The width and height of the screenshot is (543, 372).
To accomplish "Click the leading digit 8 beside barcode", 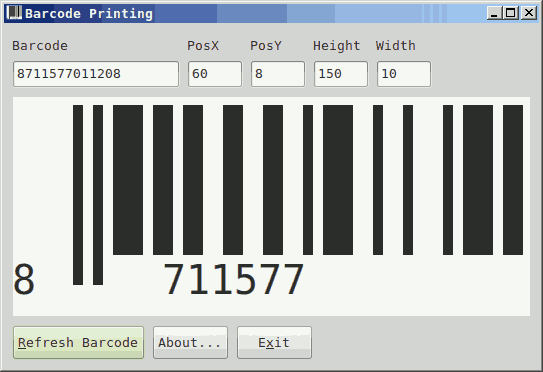I will 24,279.
